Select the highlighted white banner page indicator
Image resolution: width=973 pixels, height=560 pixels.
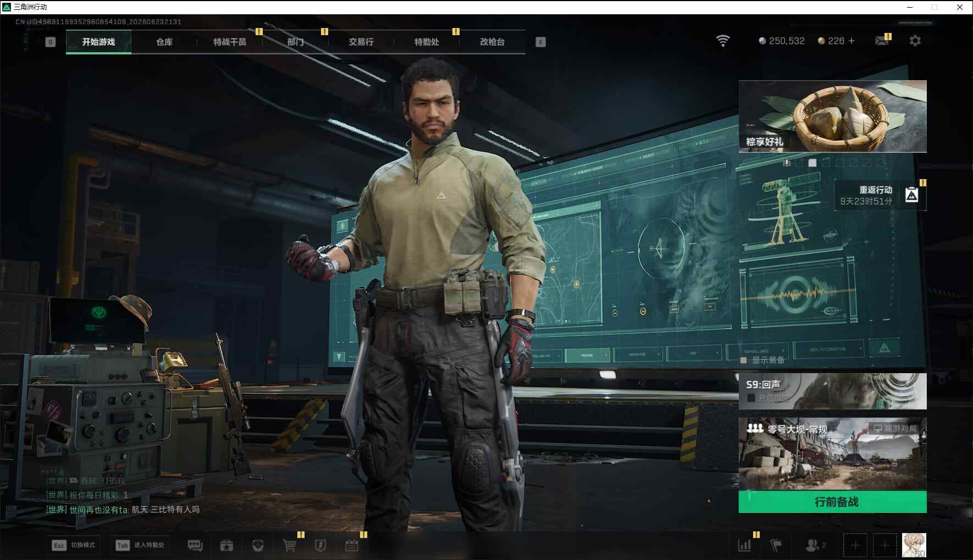click(812, 163)
